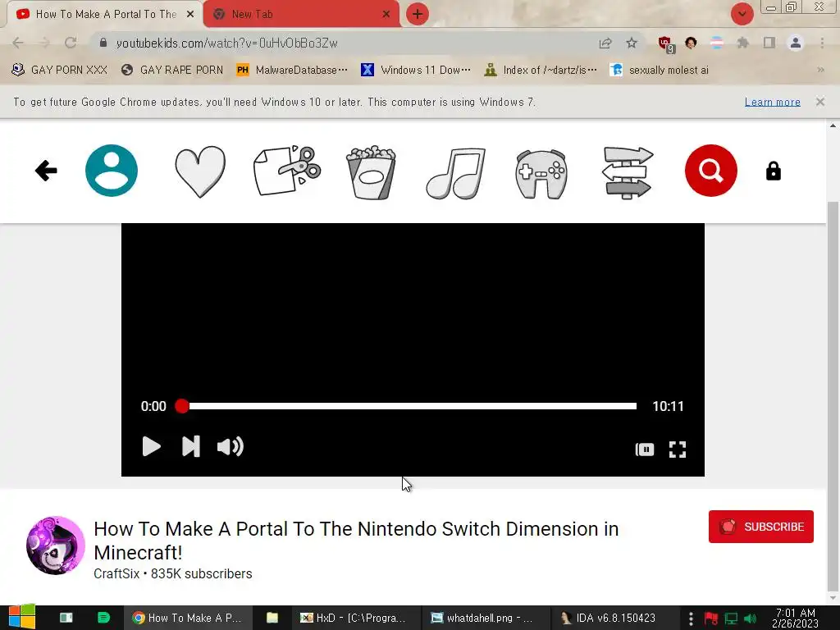Expand the bookmarks overflow chevron

[x=820, y=71]
